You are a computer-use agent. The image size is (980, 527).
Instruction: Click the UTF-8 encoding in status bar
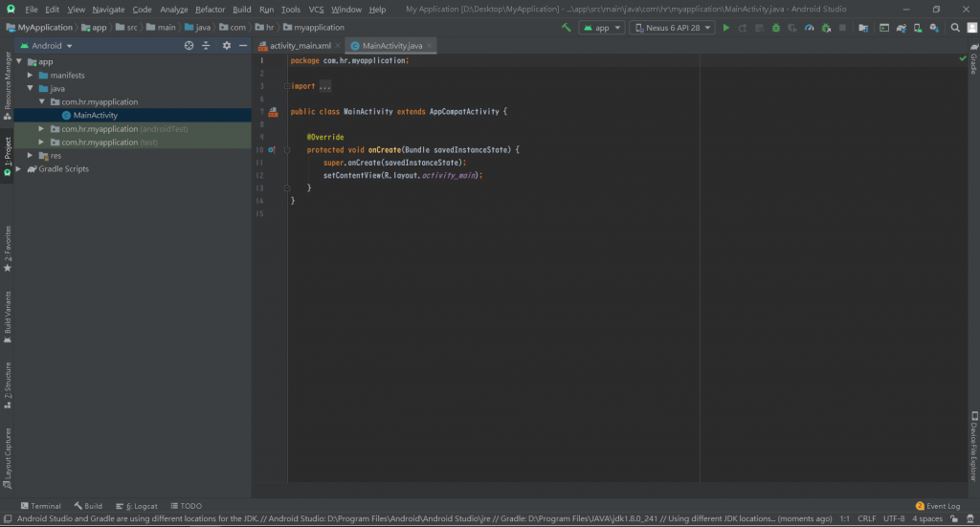pos(894,518)
